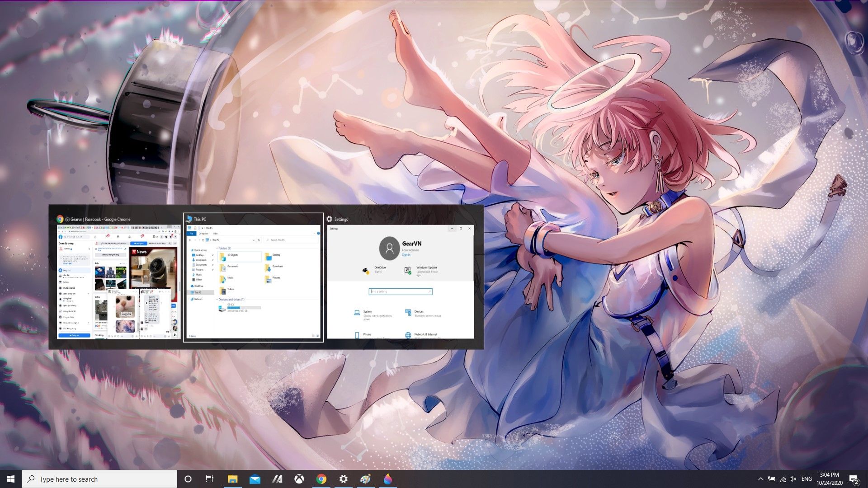Viewport: 868px width, 488px height.
Task: Switch to the Settings window thumbnail
Action: (400, 282)
